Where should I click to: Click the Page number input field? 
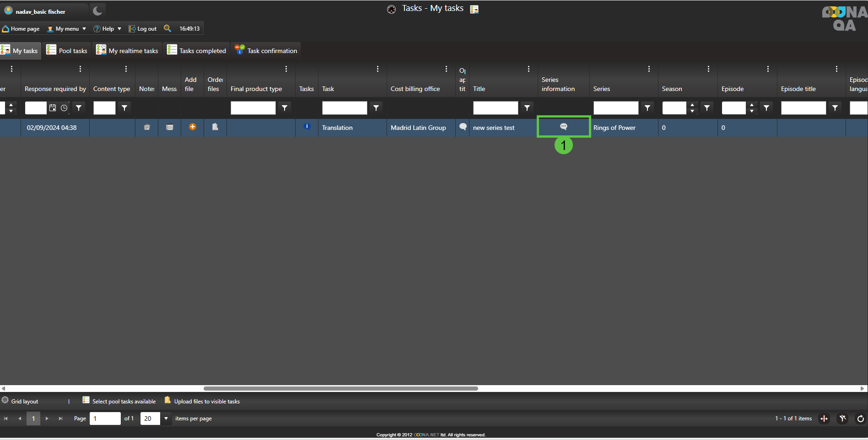[x=105, y=419]
